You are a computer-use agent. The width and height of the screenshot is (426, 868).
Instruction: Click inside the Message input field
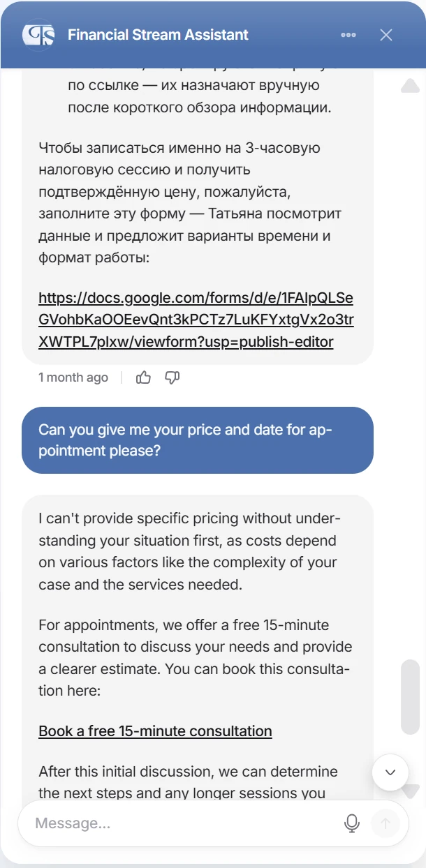(x=175, y=823)
